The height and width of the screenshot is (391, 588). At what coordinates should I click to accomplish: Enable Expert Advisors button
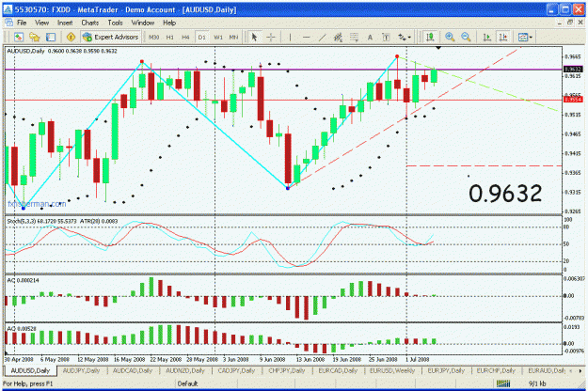[111, 37]
